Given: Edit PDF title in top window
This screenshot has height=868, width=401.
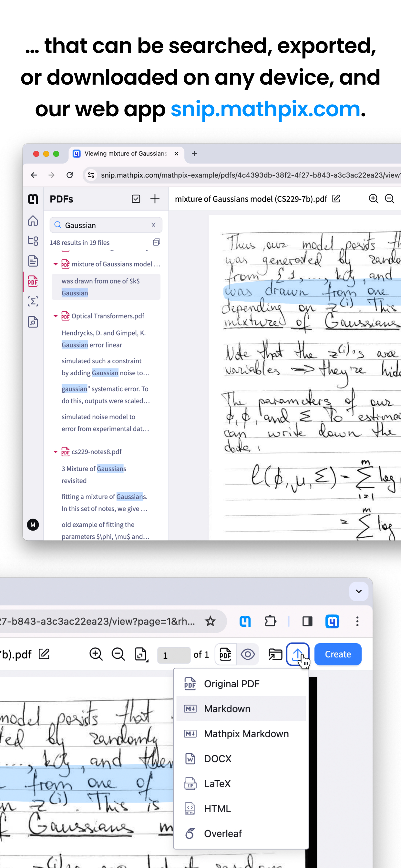Looking at the screenshot, I should (x=336, y=199).
